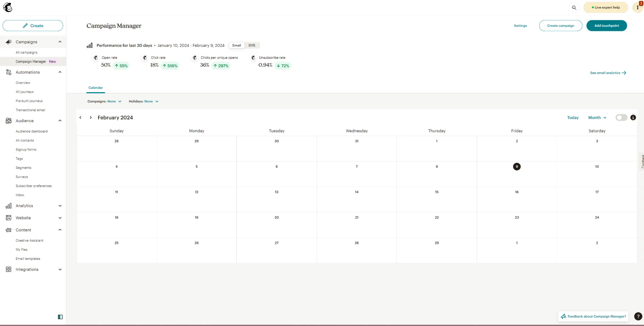Select February 14 calendar cell
644x326 pixels.
coord(356,200)
